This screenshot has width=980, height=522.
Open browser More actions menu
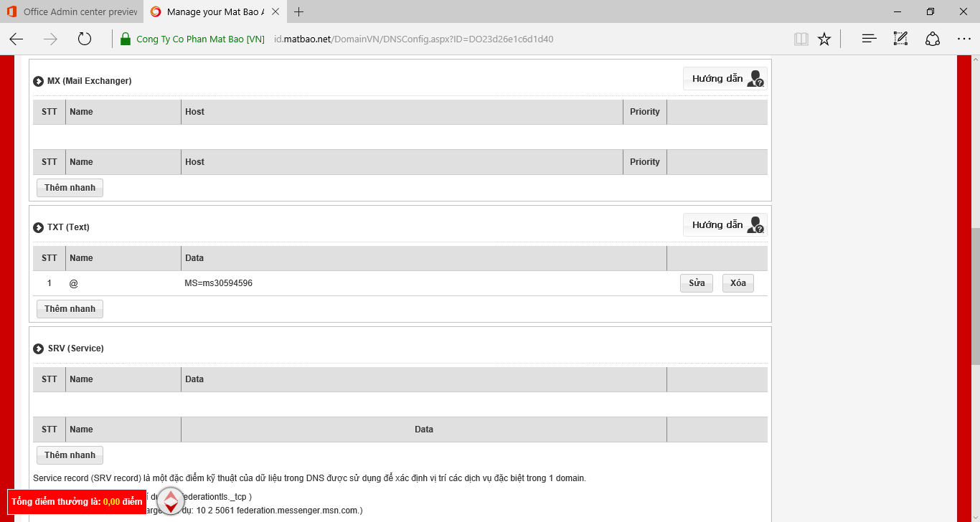pyautogui.click(x=963, y=39)
